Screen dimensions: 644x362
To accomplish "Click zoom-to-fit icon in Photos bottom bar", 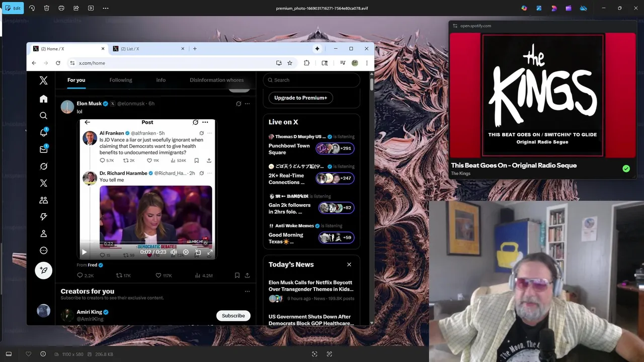I will pos(314,354).
